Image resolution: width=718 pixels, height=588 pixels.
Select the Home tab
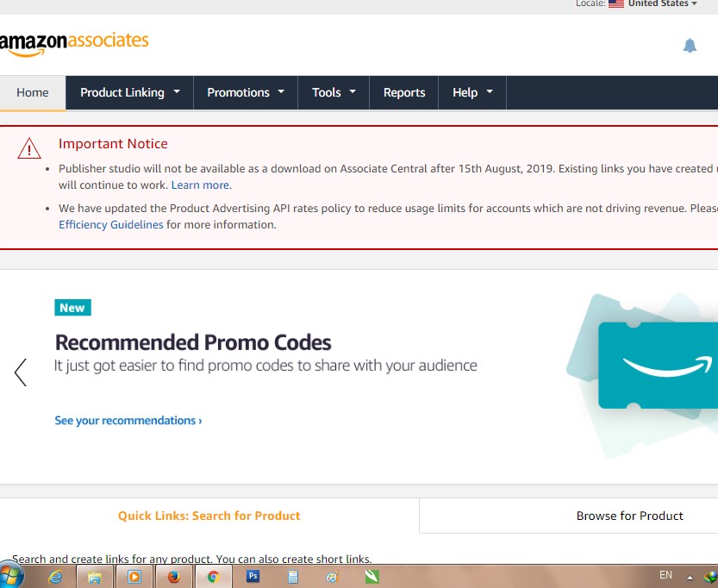33,92
